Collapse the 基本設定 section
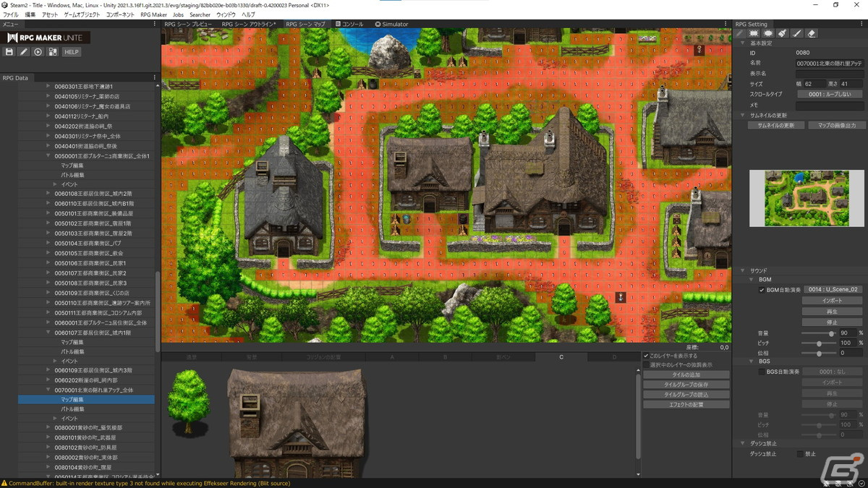This screenshot has height=488, width=868. 741,43
